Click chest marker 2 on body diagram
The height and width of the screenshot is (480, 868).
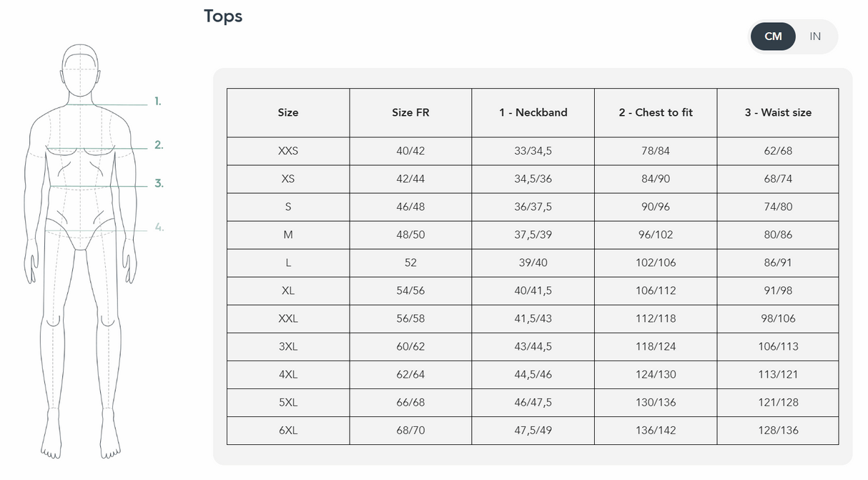(159, 145)
